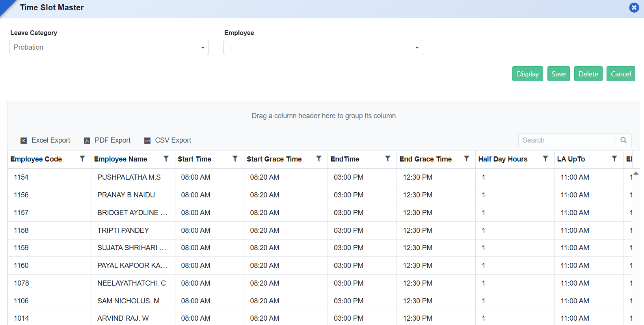
Task: Click the search magnifier icon
Action: [x=624, y=140]
